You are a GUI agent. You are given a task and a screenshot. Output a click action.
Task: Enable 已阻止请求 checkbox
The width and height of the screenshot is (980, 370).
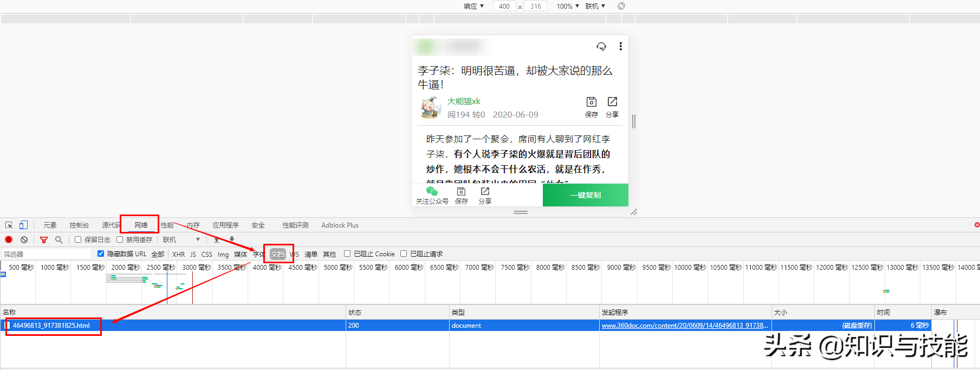(x=404, y=254)
